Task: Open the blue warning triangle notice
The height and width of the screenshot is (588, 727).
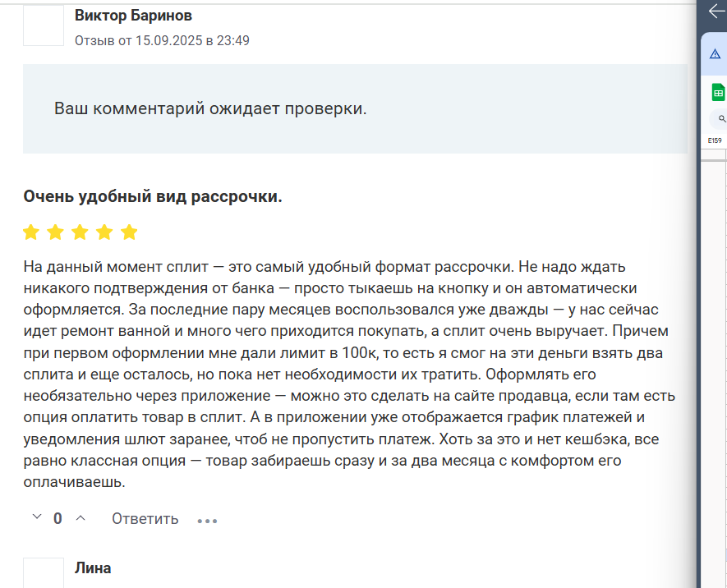Action: [x=715, y=55]
